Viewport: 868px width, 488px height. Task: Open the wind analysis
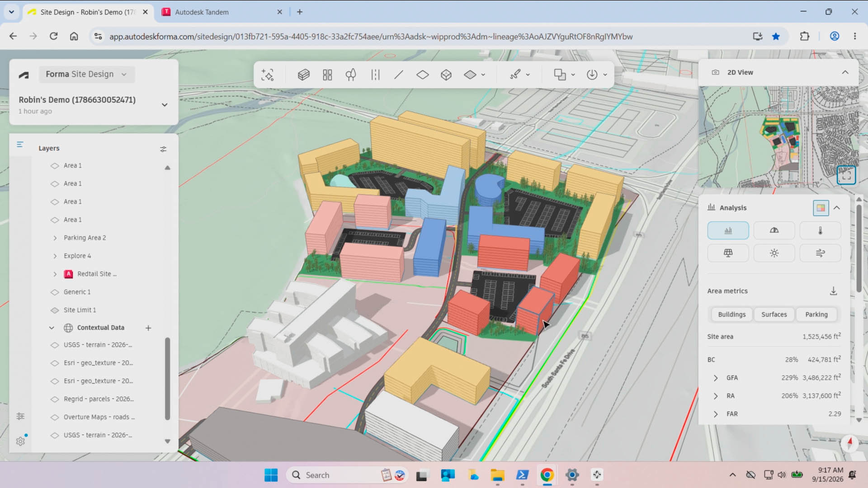pos(820,253)
